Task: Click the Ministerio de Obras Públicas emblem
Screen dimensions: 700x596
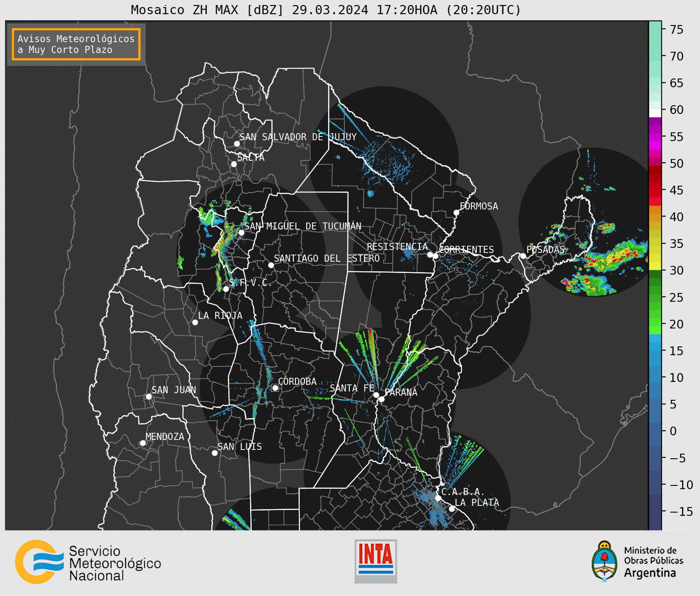Action: pos(604,561)
